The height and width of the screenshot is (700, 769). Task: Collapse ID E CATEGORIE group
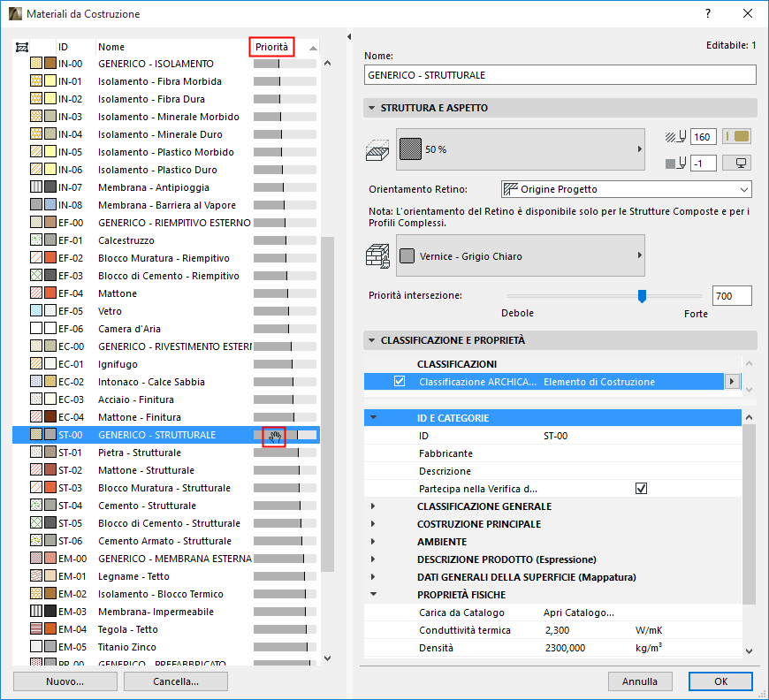click(374, 417)
